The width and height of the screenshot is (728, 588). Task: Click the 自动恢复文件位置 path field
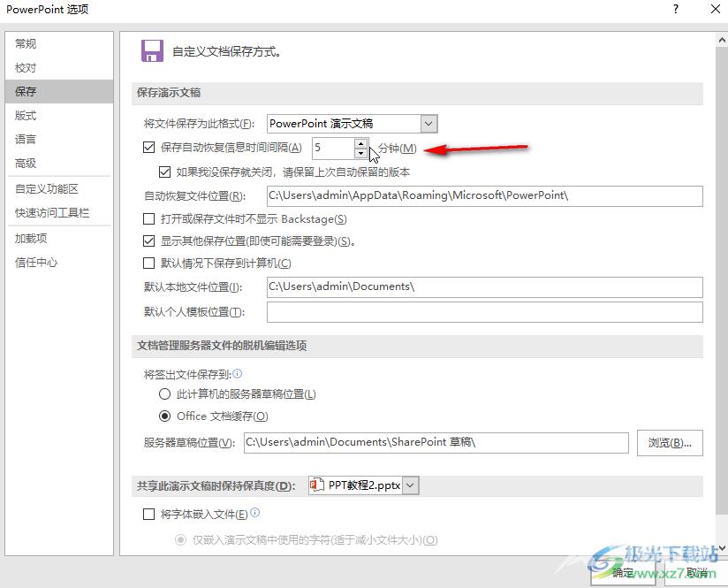click(x=485, y=196)
